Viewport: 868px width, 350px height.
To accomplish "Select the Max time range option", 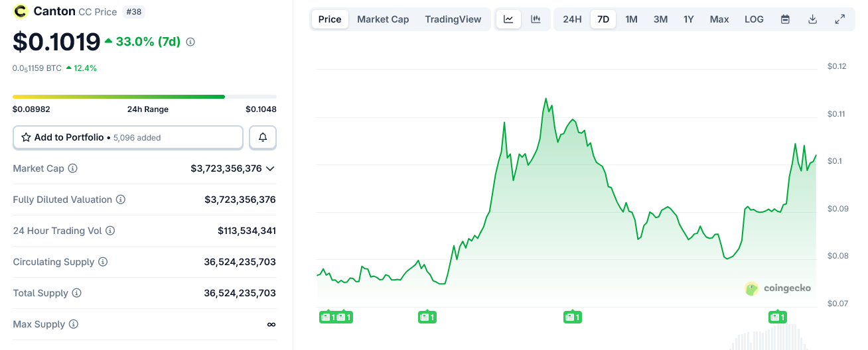I will click(x=719, y=19).
